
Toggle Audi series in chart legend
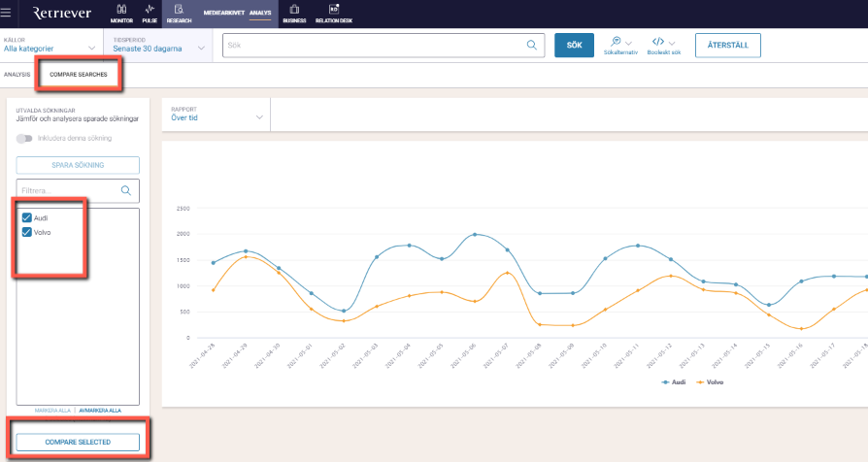coord(674,382)
